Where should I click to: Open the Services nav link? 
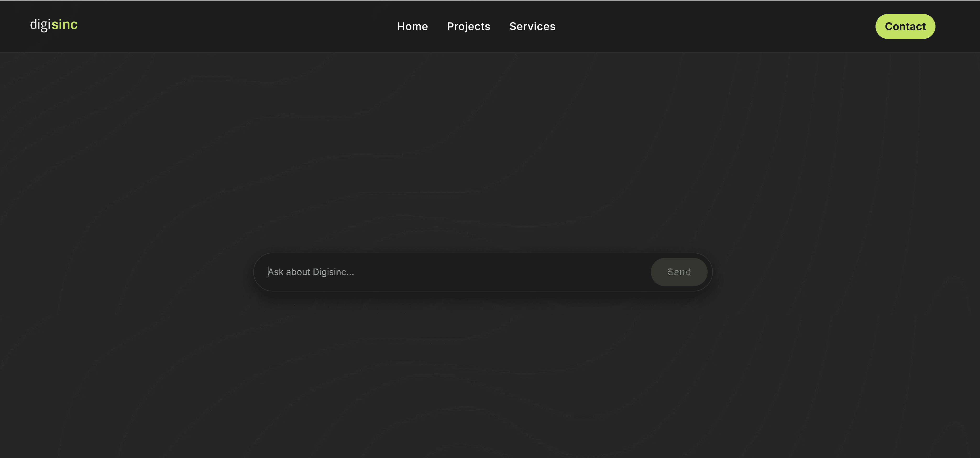(x=532, y=26)
